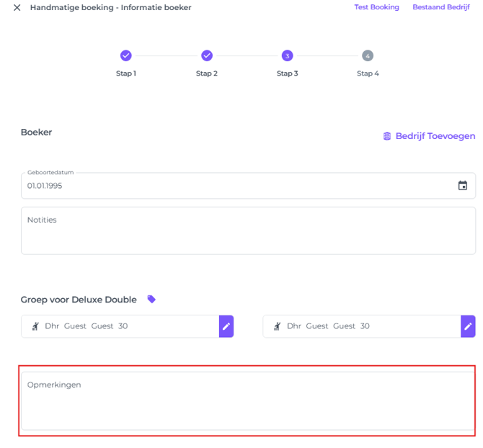Open the calendar date picker icon
The width and height of the screenshot is (483, 448).
(462, 186)
